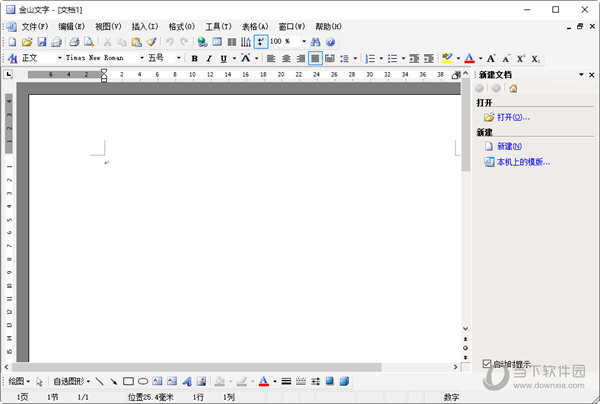Align text right
The height and width of the screenshot is (404, 600).
(x=301, y=59)
